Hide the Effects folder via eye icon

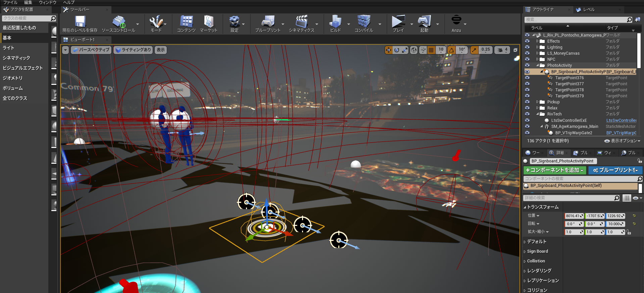point(527,41)
